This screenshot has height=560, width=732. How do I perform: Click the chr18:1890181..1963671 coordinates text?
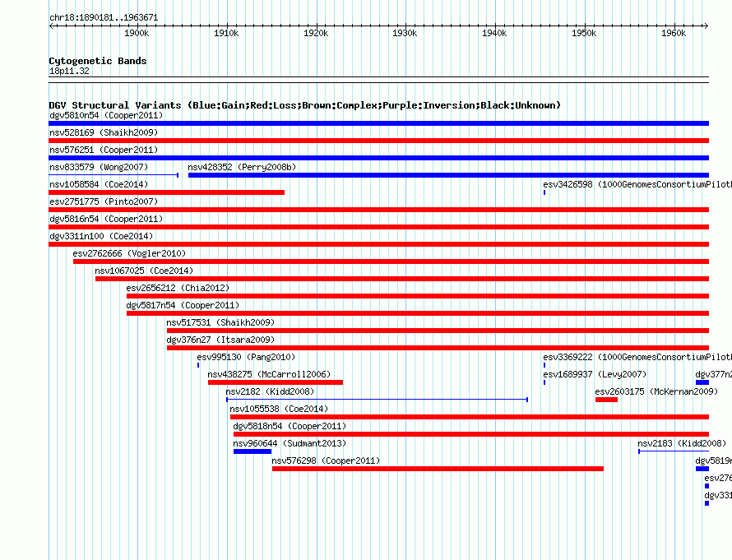coord(104,18)
